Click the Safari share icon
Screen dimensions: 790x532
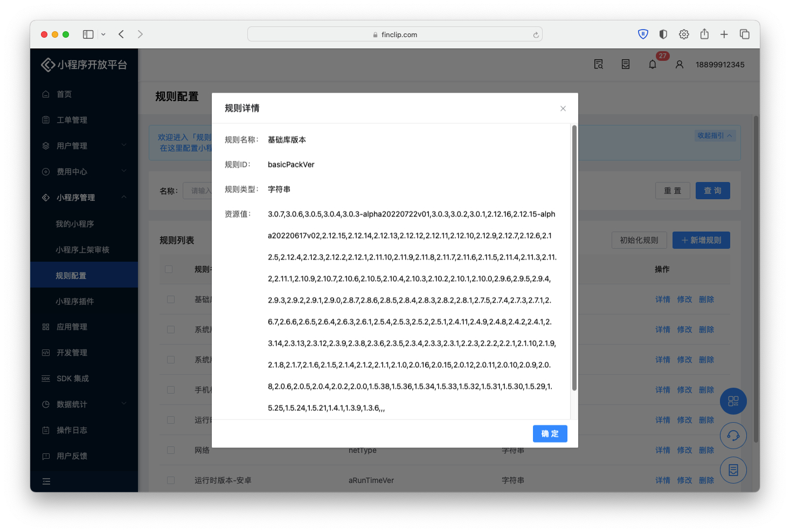704,34
